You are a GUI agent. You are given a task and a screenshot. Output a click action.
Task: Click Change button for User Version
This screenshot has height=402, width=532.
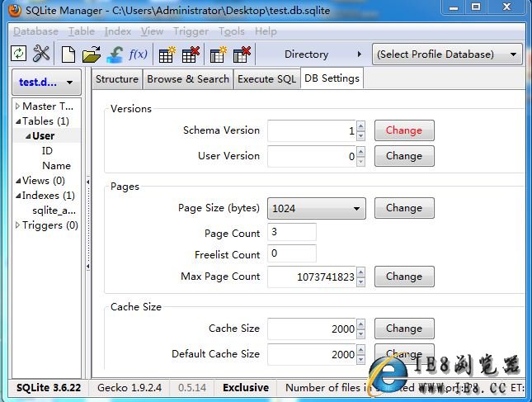click(x=404, y=156)
